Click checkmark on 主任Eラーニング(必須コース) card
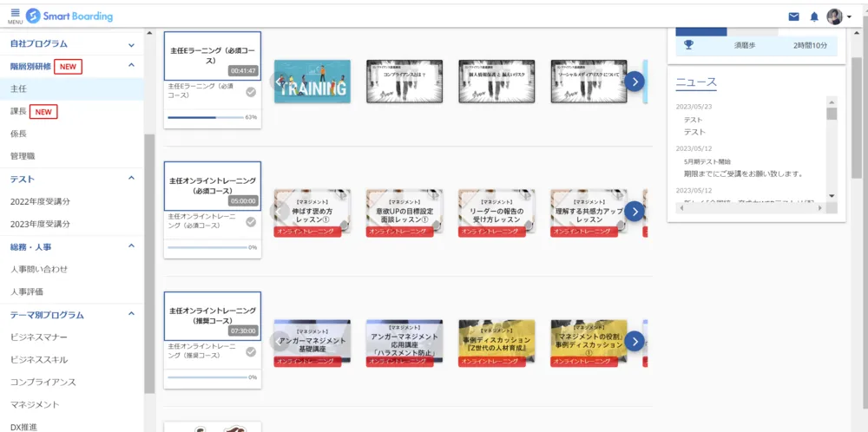Image resolution: width=868 pixels, height=432 pixels. pyautogui.click(x=251, y=92)
